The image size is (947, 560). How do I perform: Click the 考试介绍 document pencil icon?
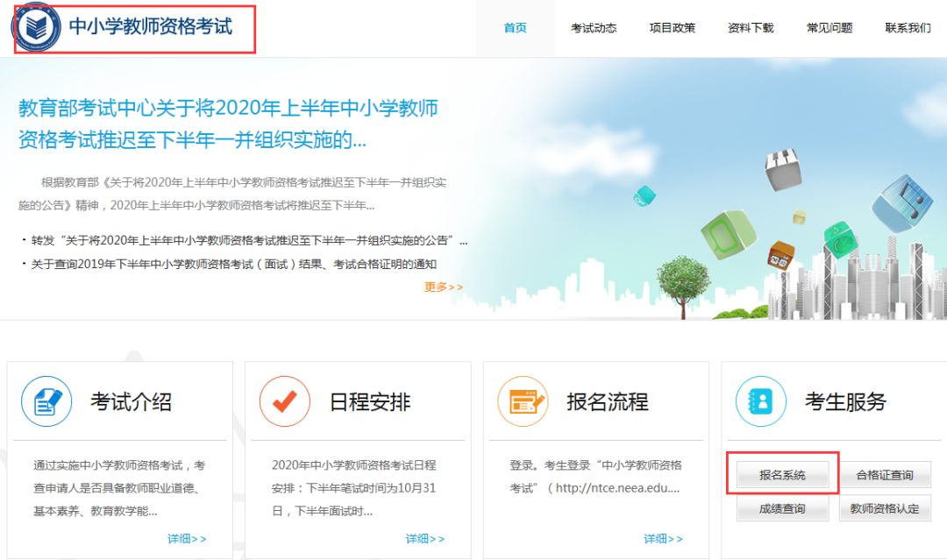[x=47, y=402]
